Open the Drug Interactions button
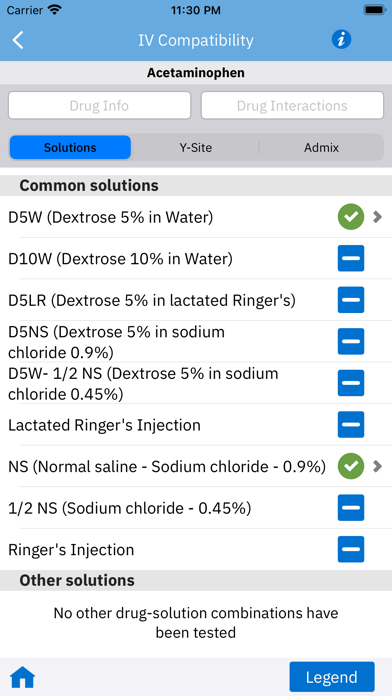This screenshot has width=392, height=696. (292, 106)
